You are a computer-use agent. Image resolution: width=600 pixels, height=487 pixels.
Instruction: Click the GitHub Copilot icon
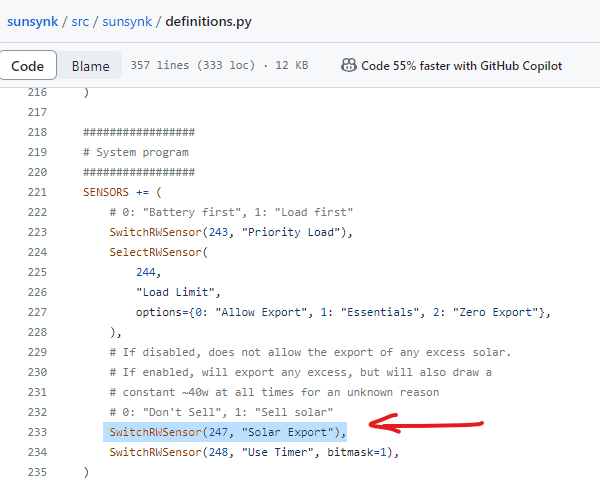click(x=349, y=66)
